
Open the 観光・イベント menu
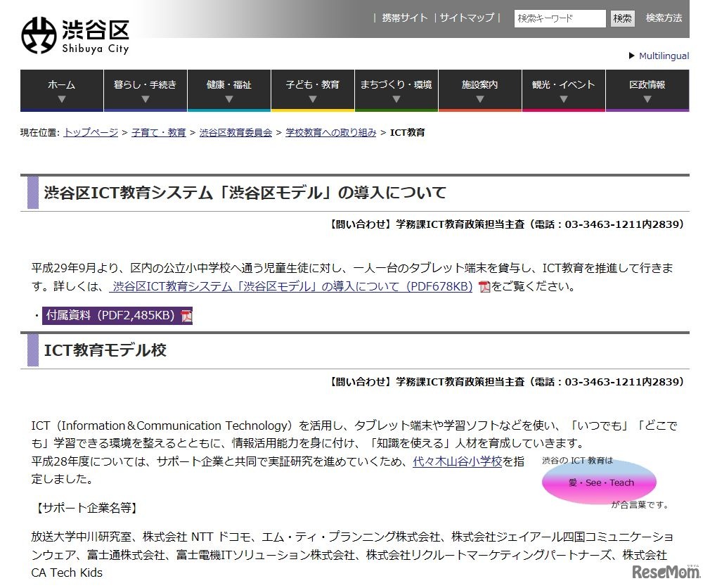point(563,90)
